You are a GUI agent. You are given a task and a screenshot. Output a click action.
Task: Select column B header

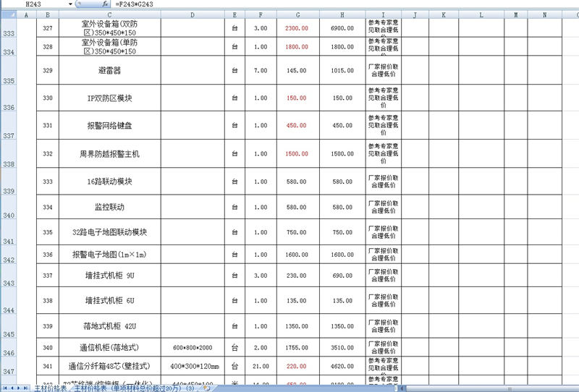(x=48, y=15)
